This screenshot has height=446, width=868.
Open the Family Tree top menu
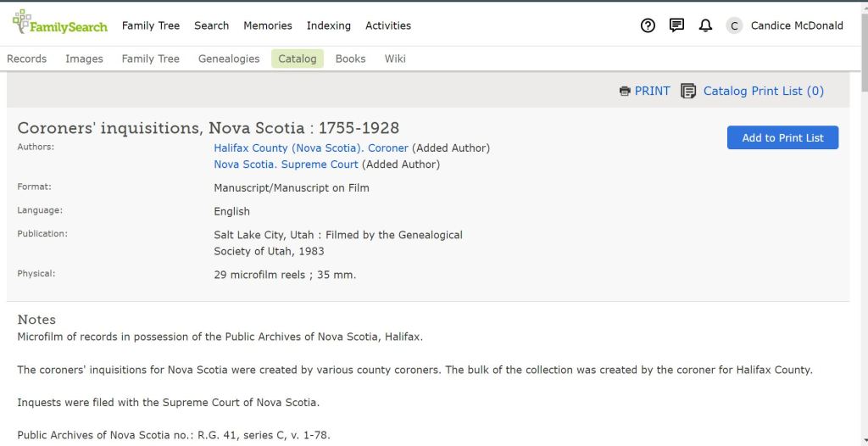click(x=151, y=25)
